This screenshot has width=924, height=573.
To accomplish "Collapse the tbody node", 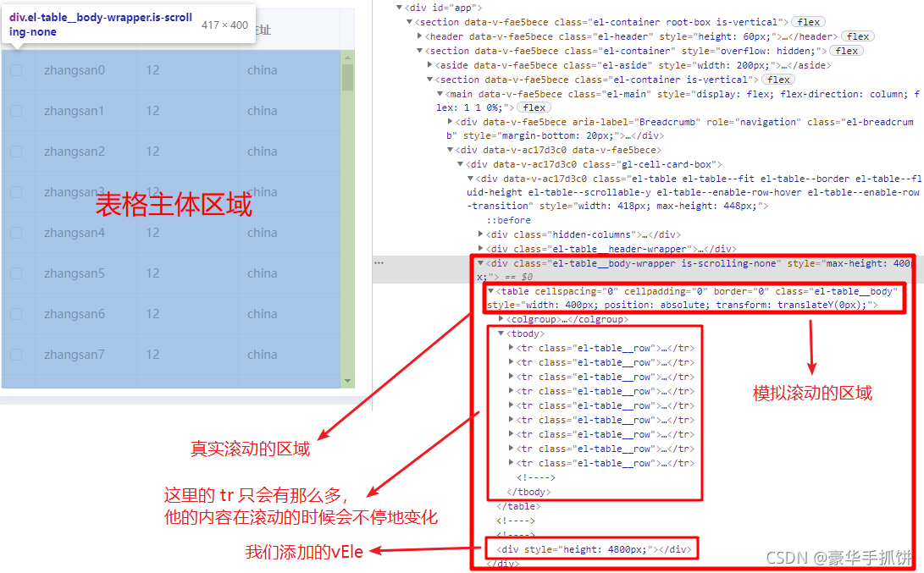I will pyautogui.click(x=501, y=333).
